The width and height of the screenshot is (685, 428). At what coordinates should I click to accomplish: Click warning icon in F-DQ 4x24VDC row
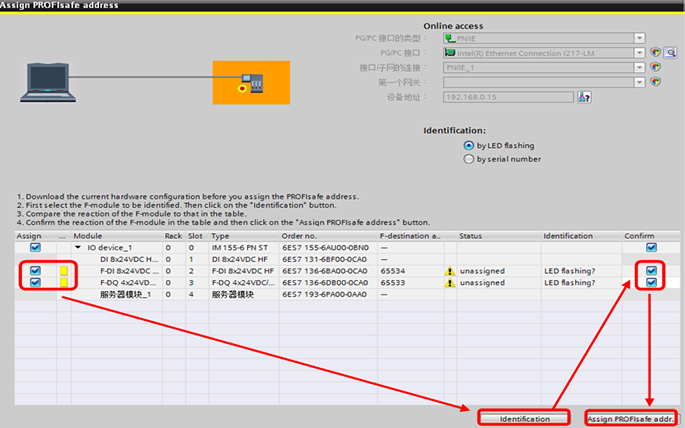[x=450, y=283]
